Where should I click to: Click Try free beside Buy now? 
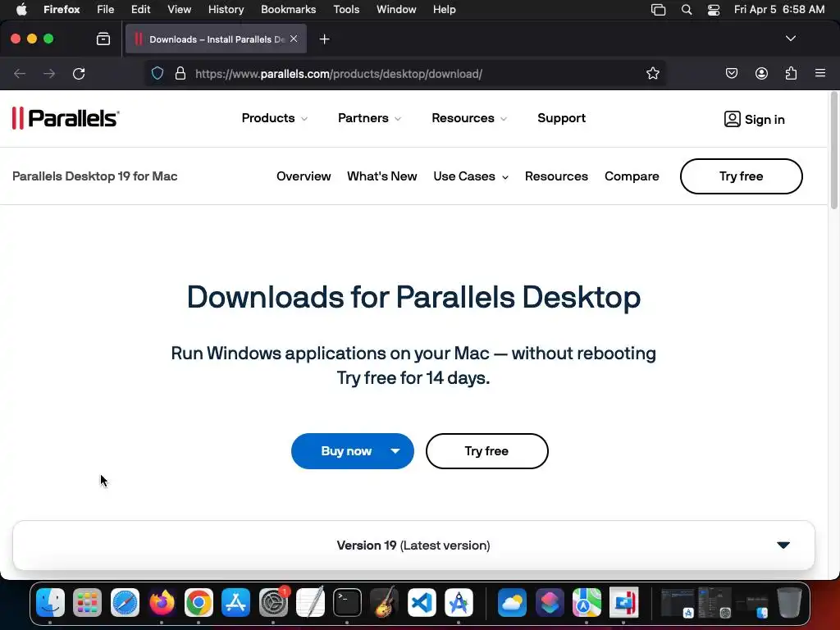coord(486,451)
